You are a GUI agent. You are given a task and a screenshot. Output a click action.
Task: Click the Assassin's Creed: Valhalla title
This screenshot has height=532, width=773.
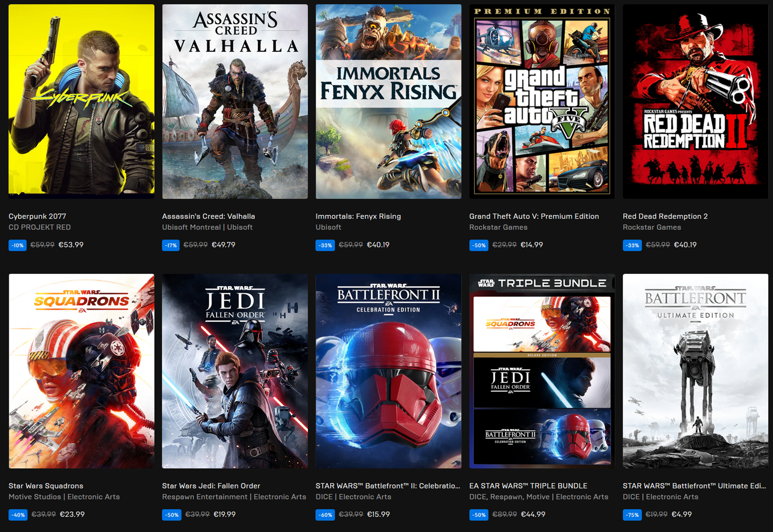[x=208, y=216]
